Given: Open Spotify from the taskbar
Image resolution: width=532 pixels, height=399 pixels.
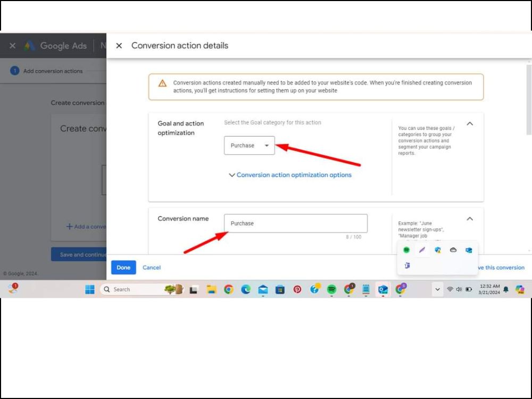Looking at the screenshot, I should 331,289.
